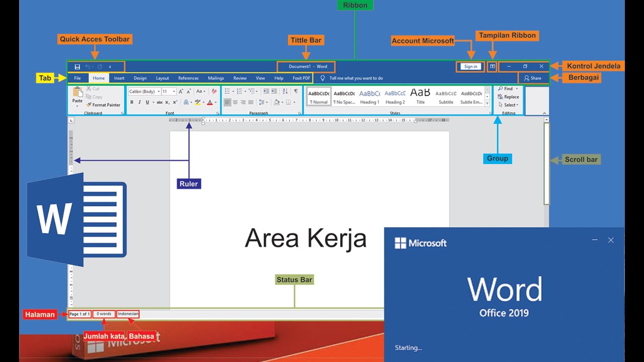Viewport: 644px width, 362px height.
Task: Switch to Mailings tab
Action: [216, 78]
